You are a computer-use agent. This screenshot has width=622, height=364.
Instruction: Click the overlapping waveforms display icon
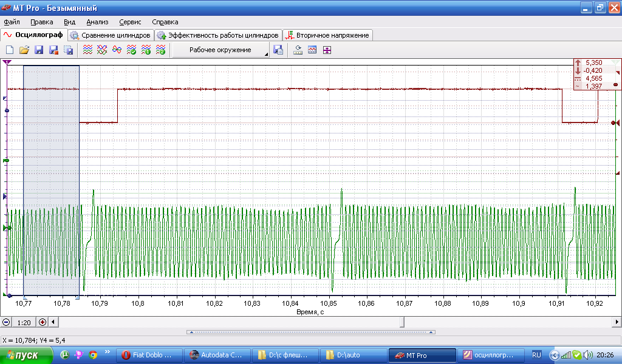(102, 50)
